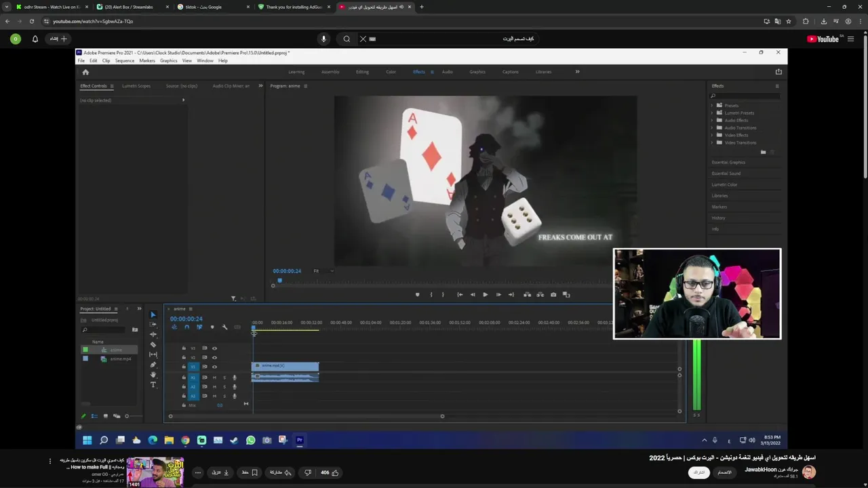Click the timeline wrench settings icon
This screenshot has height=488, width=868.
pyautogui.click(x=224, y=327)
